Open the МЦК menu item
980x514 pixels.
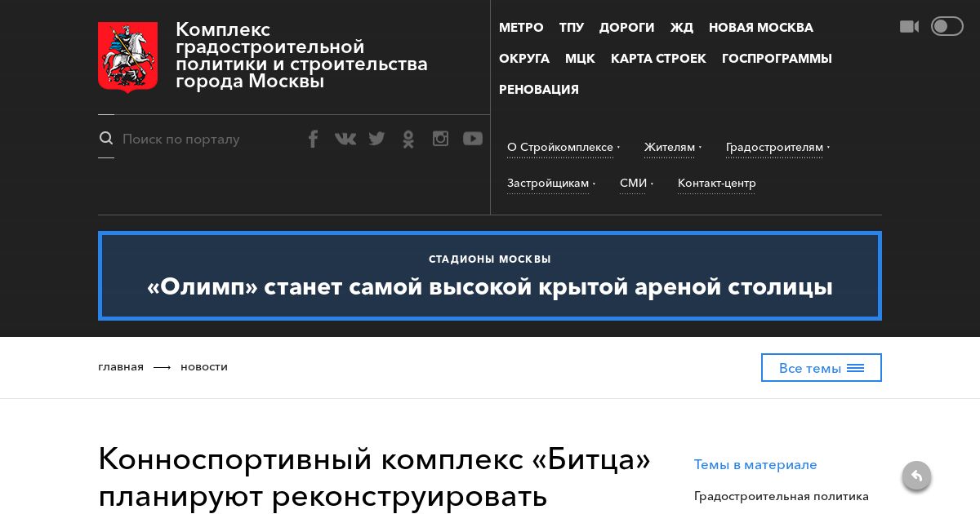[580, 59]
